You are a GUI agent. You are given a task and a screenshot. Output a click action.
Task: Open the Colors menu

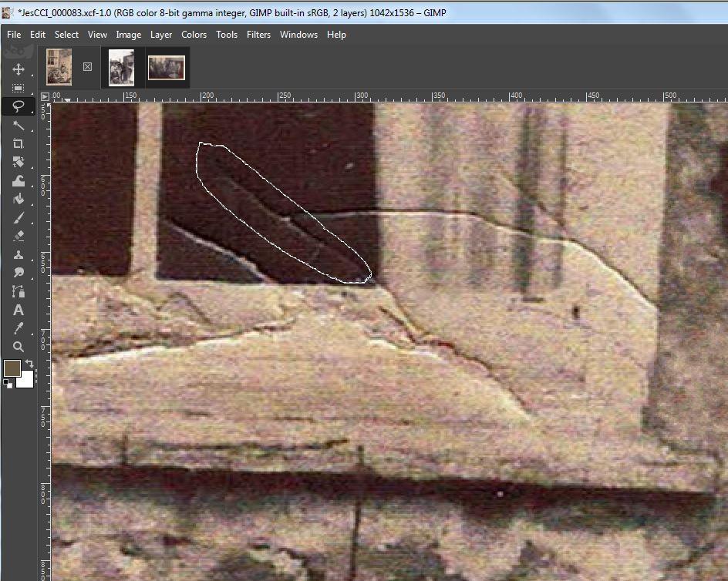(194, 35)
